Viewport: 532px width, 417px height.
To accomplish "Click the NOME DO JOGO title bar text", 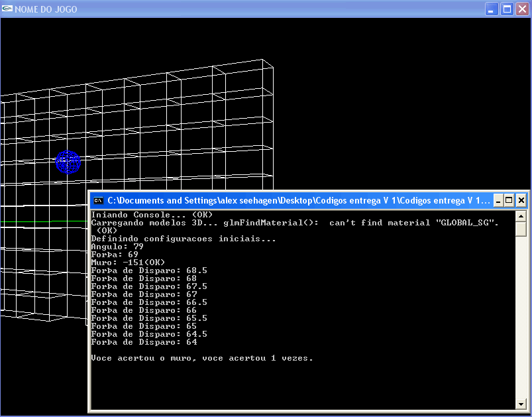I will pos(46,9).
